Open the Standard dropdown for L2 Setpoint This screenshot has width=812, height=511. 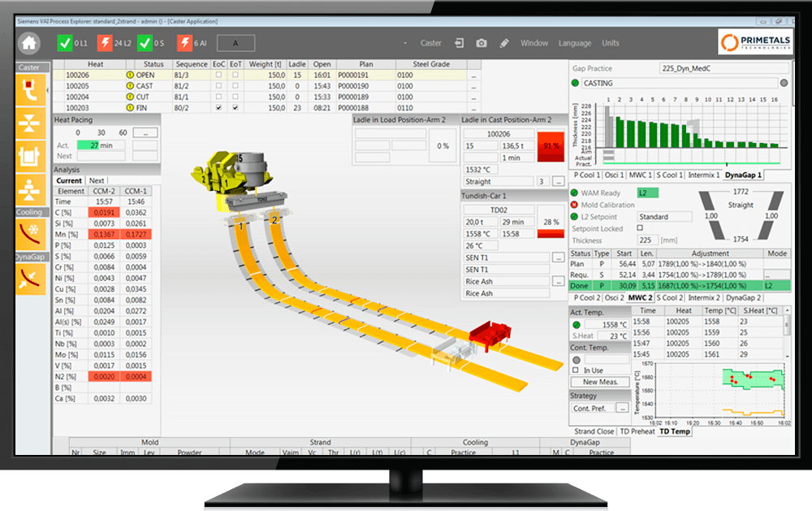(664, 216)
